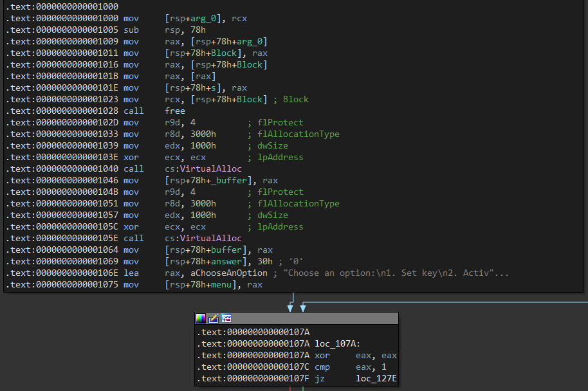Click the 'call' mnemonic at address 1028
This screenshot has height=391, width=588.
[134, 111]
